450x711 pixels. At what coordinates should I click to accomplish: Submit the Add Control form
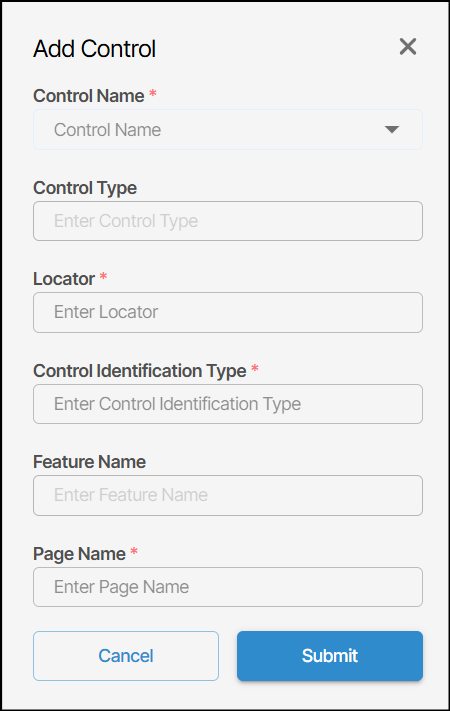click(330, 656)
